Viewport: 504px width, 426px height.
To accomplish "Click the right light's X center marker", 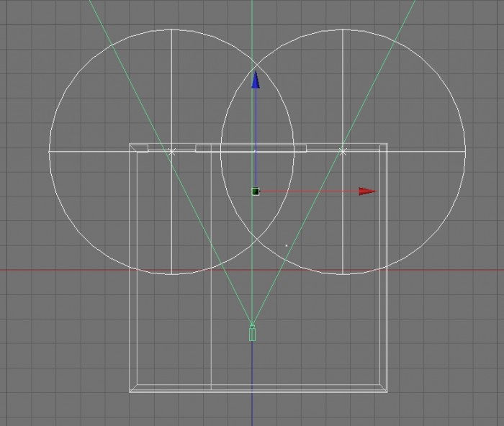I will (x=343, y=152).
